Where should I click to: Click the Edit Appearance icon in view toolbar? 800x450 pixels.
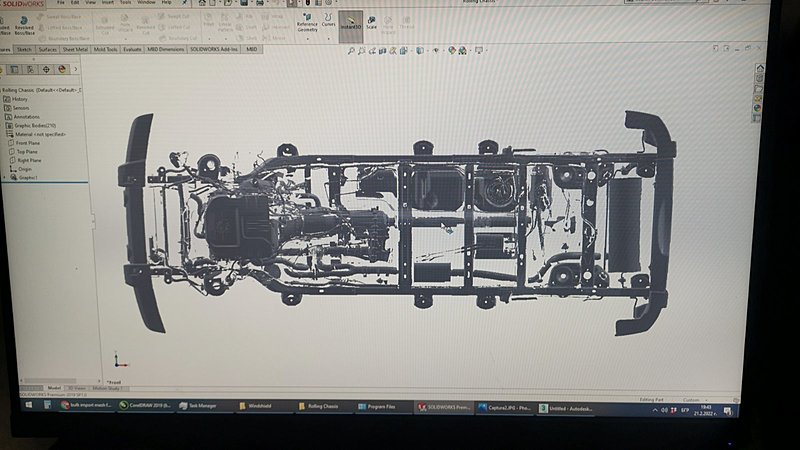(x=452, y=50)
